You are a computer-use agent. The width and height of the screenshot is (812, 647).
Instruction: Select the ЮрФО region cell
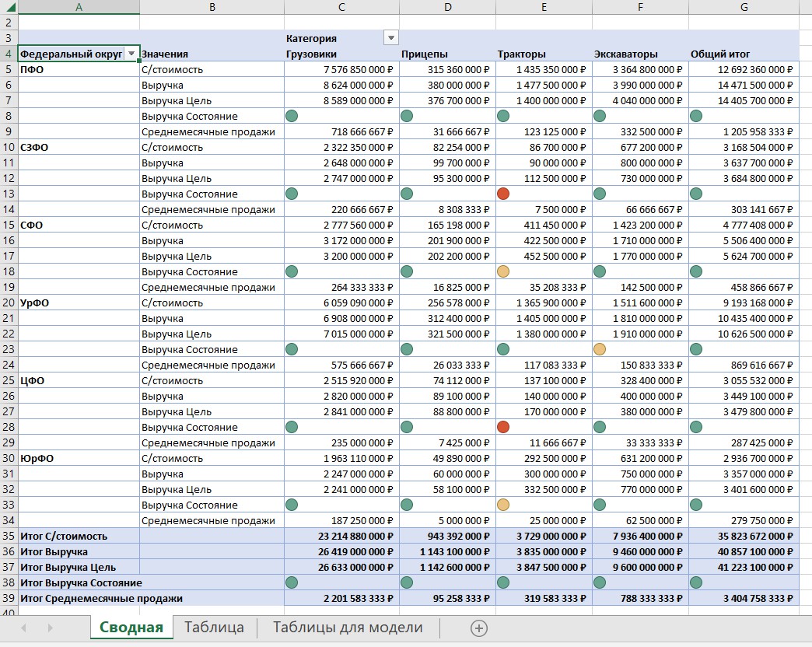click(x=79, y=458)
